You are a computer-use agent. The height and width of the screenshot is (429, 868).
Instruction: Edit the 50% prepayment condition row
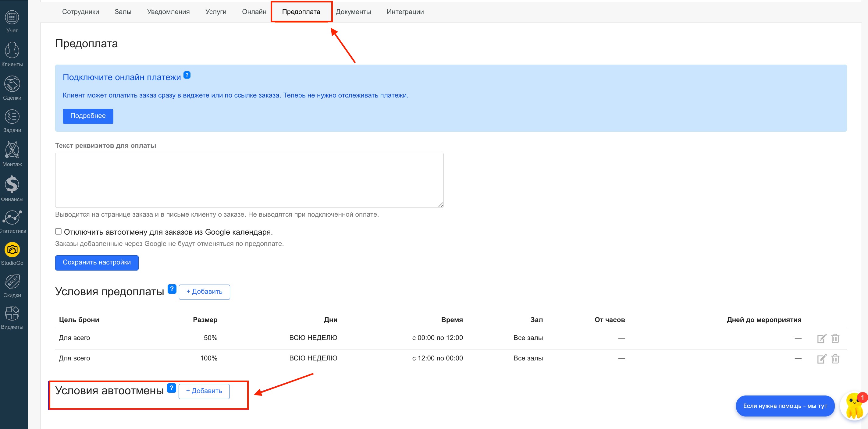(821, 339)
